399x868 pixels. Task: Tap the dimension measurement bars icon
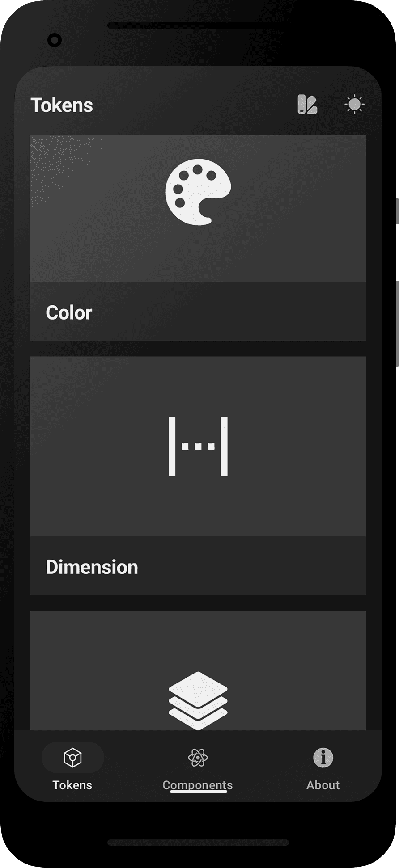click(x=198, y=446)
